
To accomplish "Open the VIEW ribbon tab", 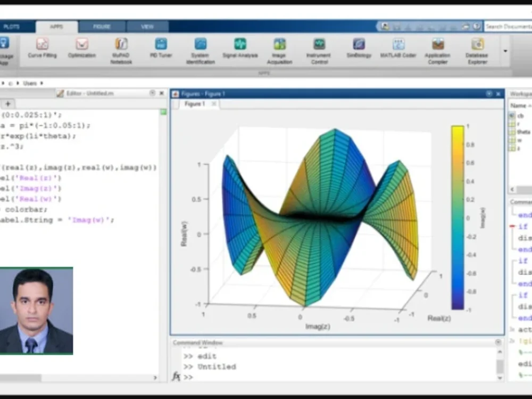I will (147, 27).
